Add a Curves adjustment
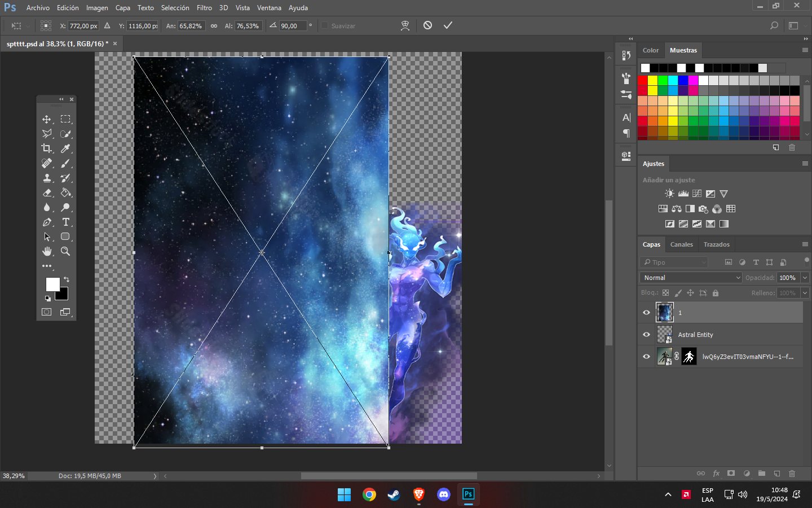Screen dimensions: 812x508 (x=697, y=194)
